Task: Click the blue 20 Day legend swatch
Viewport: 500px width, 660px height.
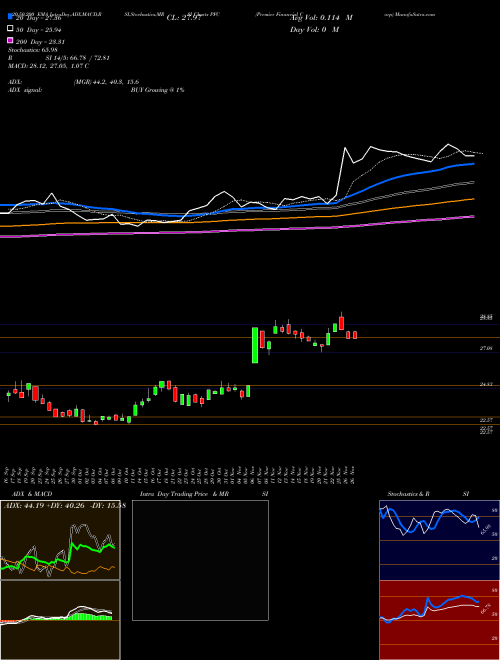Action: 10,17
